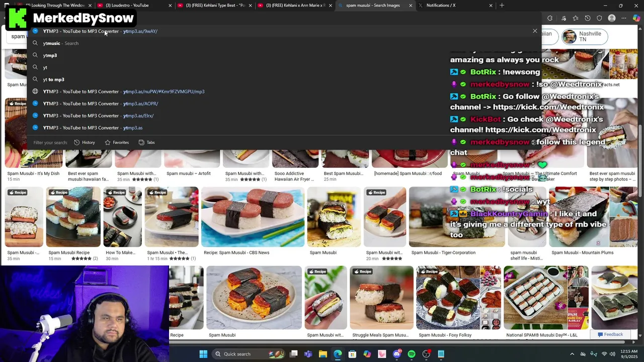Image resolution: width=644 pixels, height=362 pixels.
Task: Click the Edge icon on the taskbar
Action: tap(338, 354)
